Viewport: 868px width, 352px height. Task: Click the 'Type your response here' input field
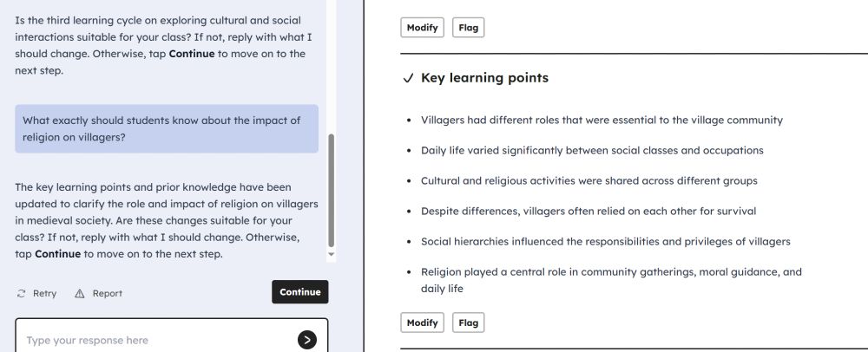[161, 340]
